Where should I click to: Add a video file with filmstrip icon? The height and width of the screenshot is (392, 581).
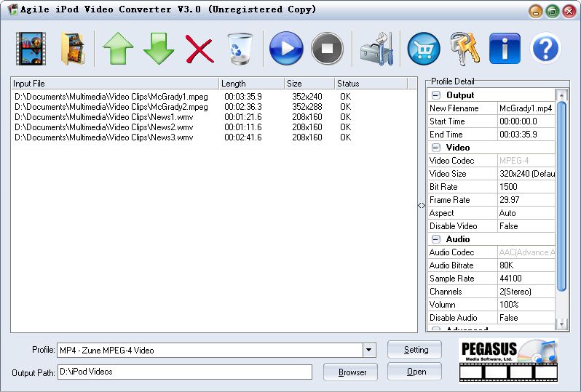click(31, 49)
